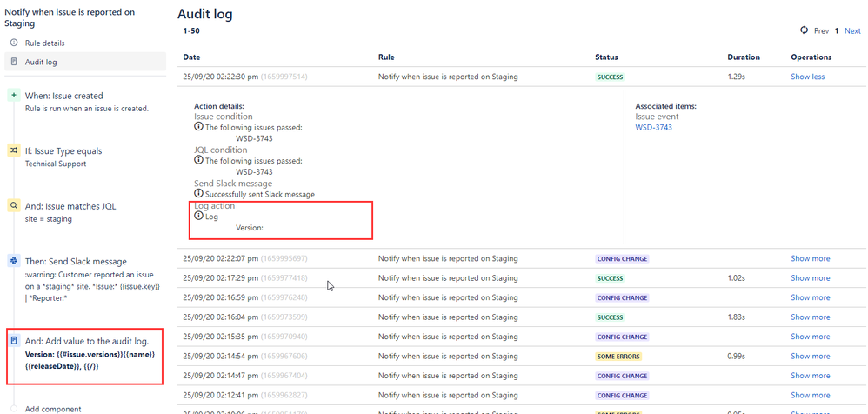Click the refresh icon next to Prev
The image size is (868, 414).
click(x=805, y=30)
